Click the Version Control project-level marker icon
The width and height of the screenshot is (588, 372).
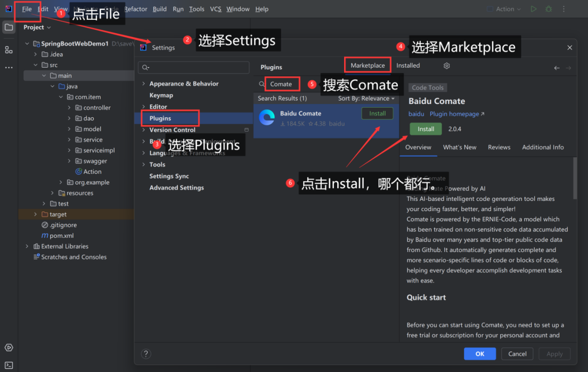[247, 130]
